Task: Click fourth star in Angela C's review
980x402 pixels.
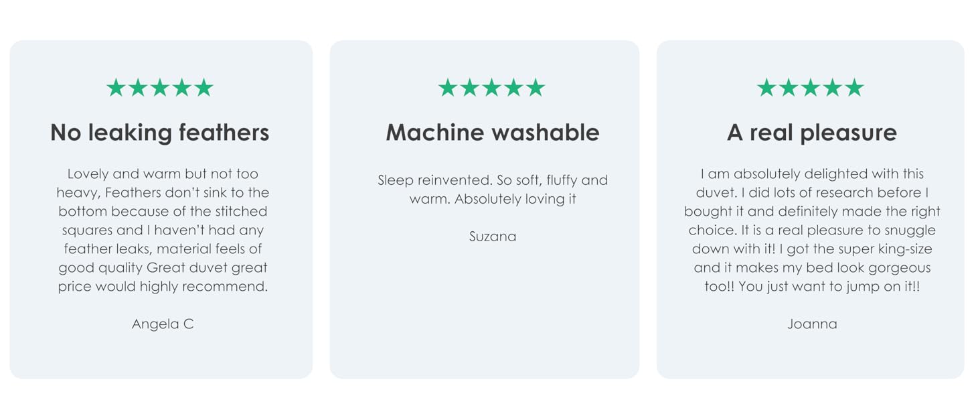Action: point(182,88)
